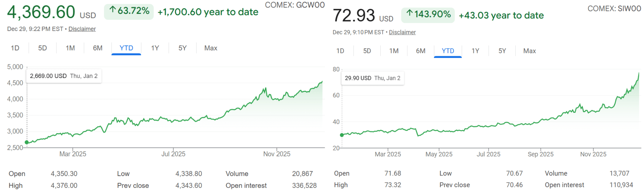Select the Max tab on the silver chart
This screenshot has height=191, width=644.
pos(530,51)
